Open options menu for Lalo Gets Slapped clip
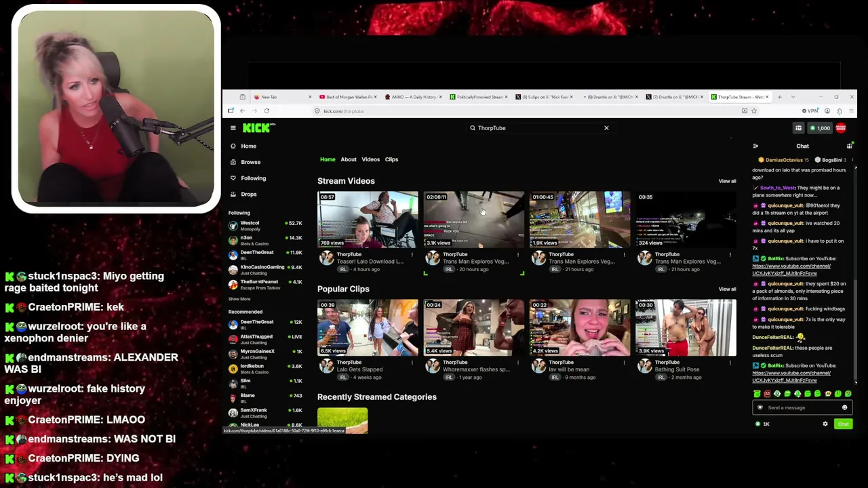The width and height of the screenshot is (868, 488). click(x=412, y=363)
